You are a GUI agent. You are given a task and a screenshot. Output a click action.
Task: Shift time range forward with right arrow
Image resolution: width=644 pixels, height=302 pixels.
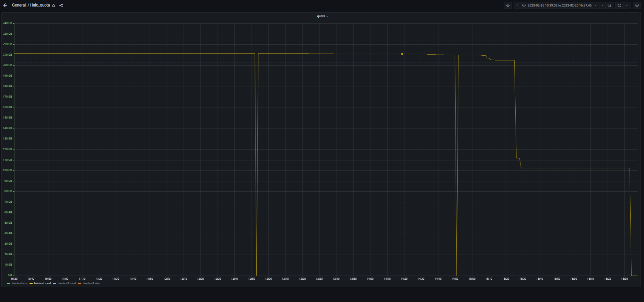pos(602,5)
